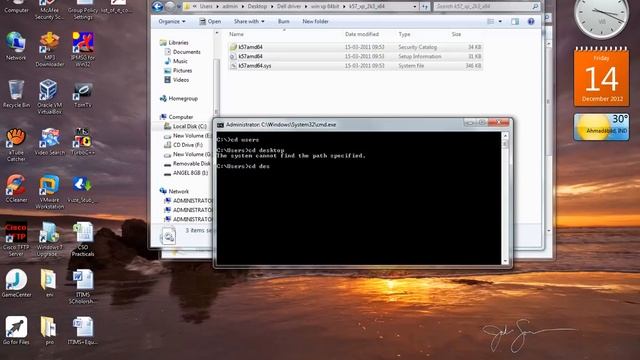Select ANGEL 8GB drive in sidebar
The height and width of the screenshot is (360, 640).
[x=190, y=173]
